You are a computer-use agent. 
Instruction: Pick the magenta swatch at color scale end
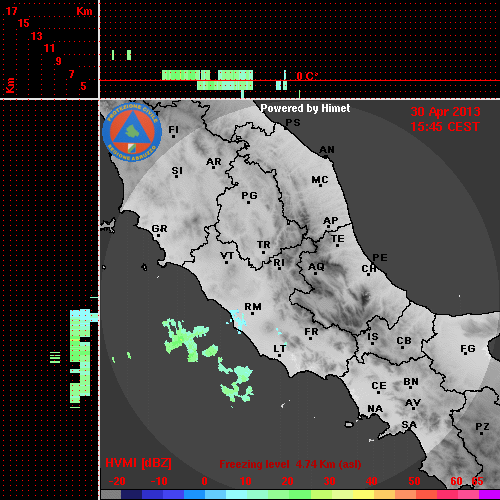tap(489, 495)
